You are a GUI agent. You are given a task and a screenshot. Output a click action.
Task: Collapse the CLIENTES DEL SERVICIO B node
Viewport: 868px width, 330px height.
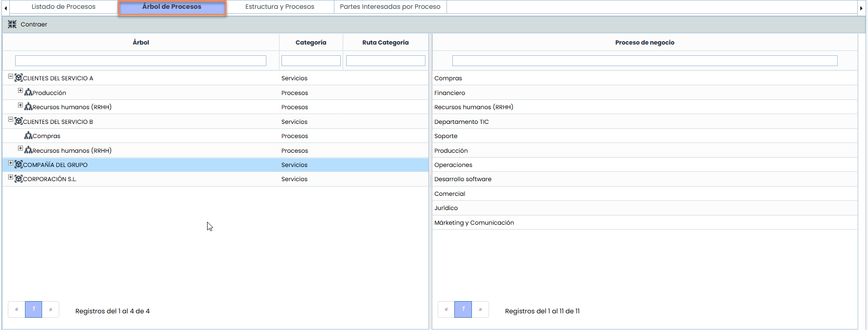[10, 119]
